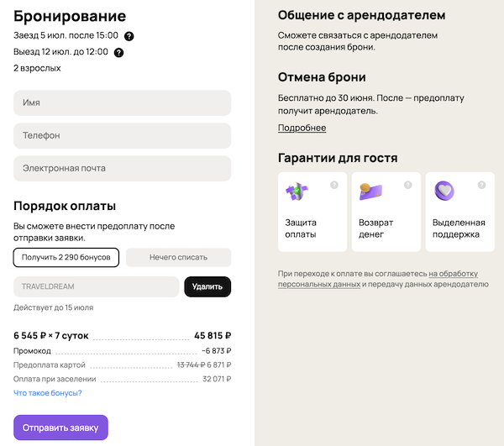Submit with the Отправить заявку button
Image resolution: width=504 pixels, height=446 pixels.
[60, 427]
